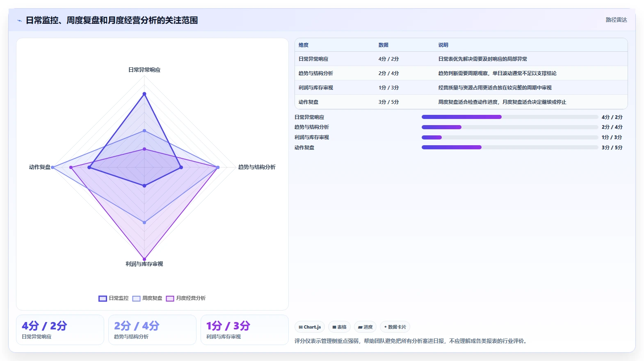Screen dimensions: 644x361
Task: Click the 利润与库存审视 axis label on the radar chart
Action: coord(144,264)
